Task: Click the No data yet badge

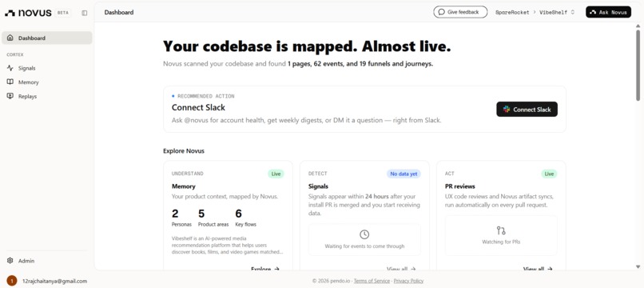Action: tap(403, 174)
